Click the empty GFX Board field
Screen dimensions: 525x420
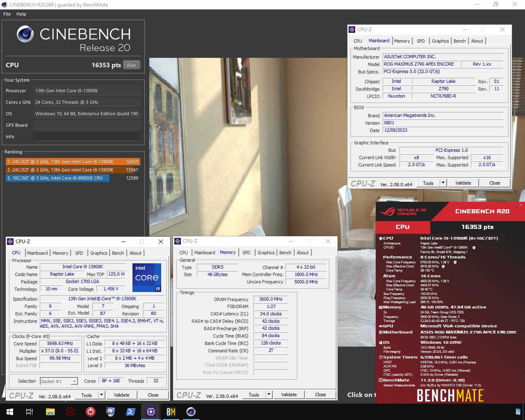[x=87, y=125]
